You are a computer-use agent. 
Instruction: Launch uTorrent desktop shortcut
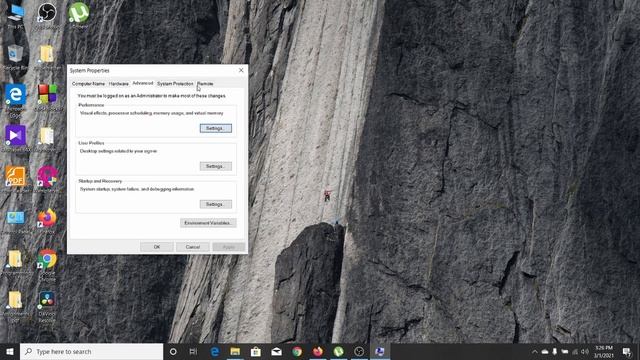(x=79, y=16)
